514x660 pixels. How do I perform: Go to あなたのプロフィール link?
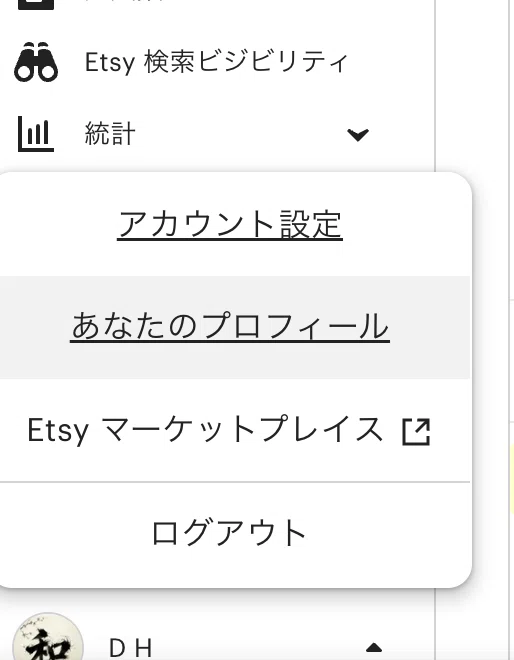coord(230,327)
